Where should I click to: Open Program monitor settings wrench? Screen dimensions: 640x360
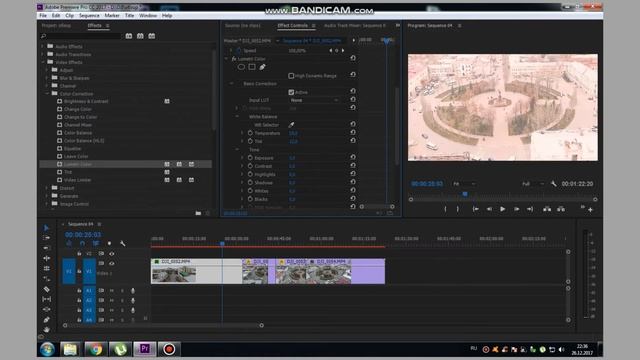pyautogui.click(x=553, y=184)
